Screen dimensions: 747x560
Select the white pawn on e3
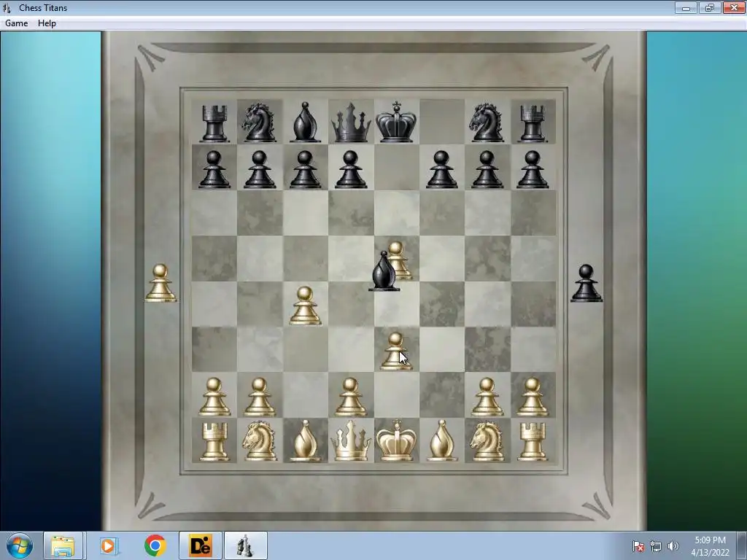coord(396,351)
